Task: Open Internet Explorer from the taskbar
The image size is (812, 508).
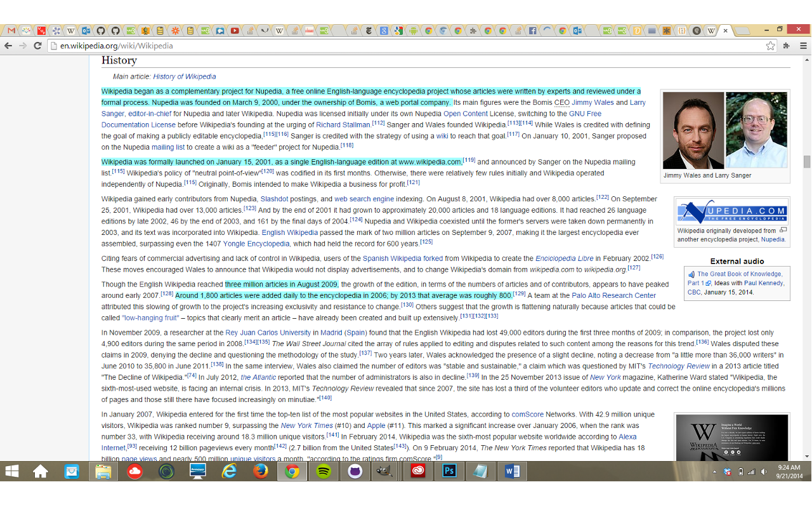Action: [x=229, y=471]
